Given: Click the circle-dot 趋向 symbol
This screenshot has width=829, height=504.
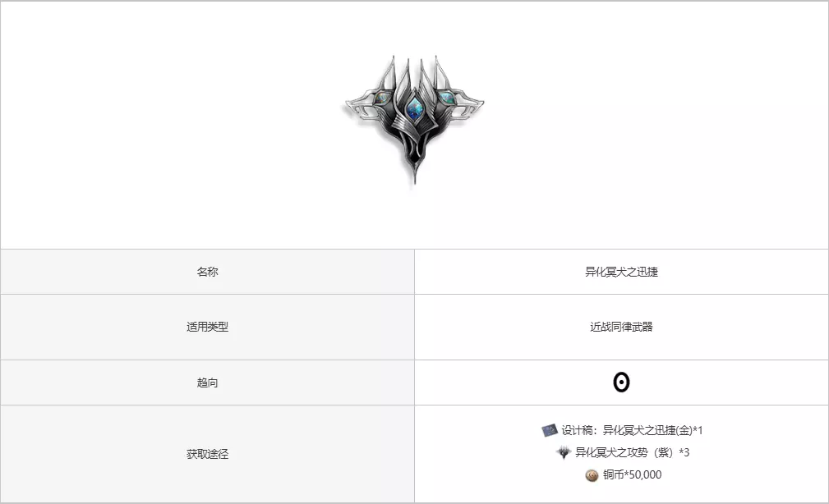Looking at the screenshot, I should pos(621,383).
